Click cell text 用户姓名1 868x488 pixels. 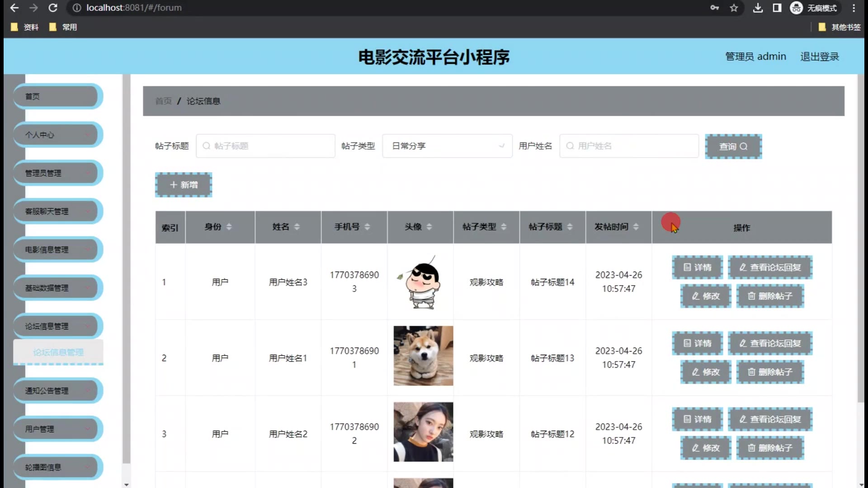(288, 358)
